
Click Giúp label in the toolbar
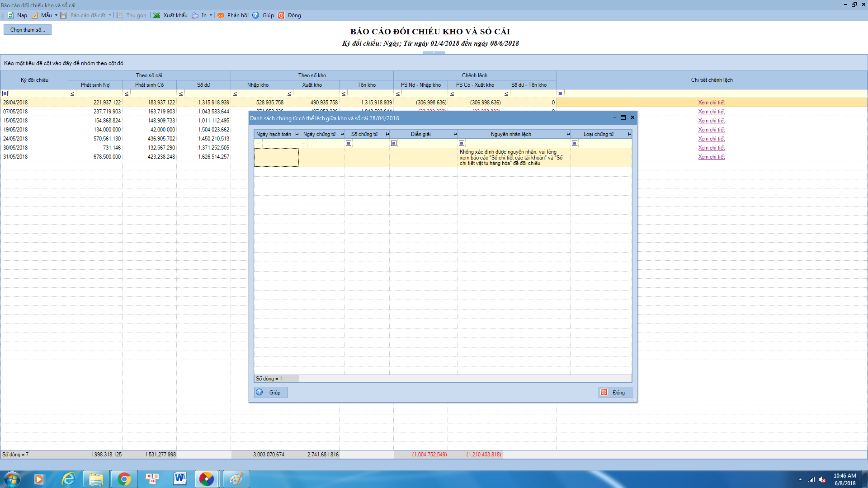pos(268,15)
